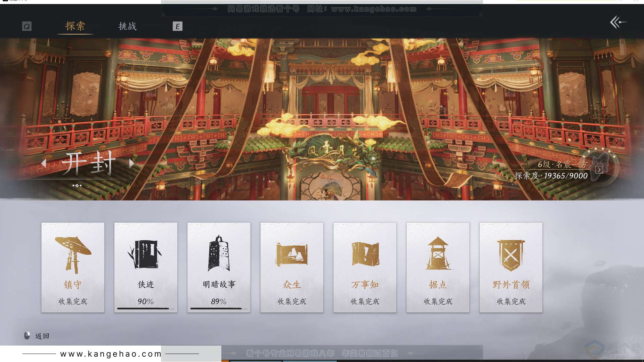This screenshot has width=644, height=362.
Task: Select the 众生 scroll painting icon
Action: (292, 255)
